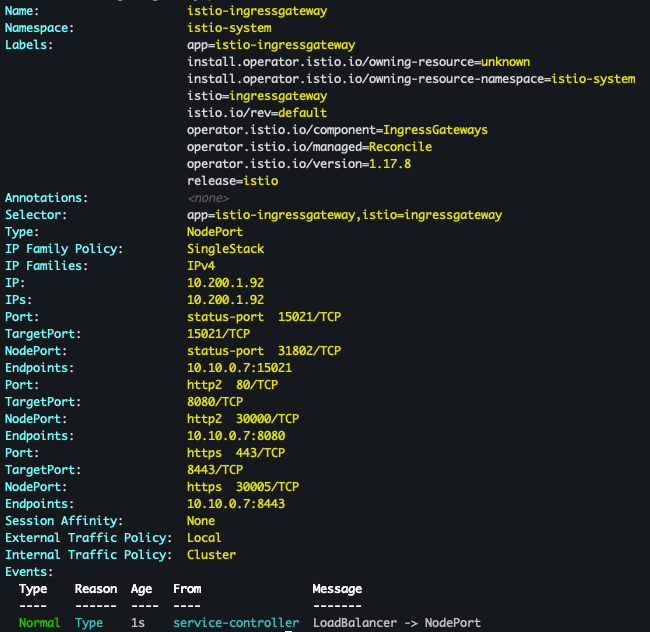Click the Age column header in Events

tap(141, 589)
